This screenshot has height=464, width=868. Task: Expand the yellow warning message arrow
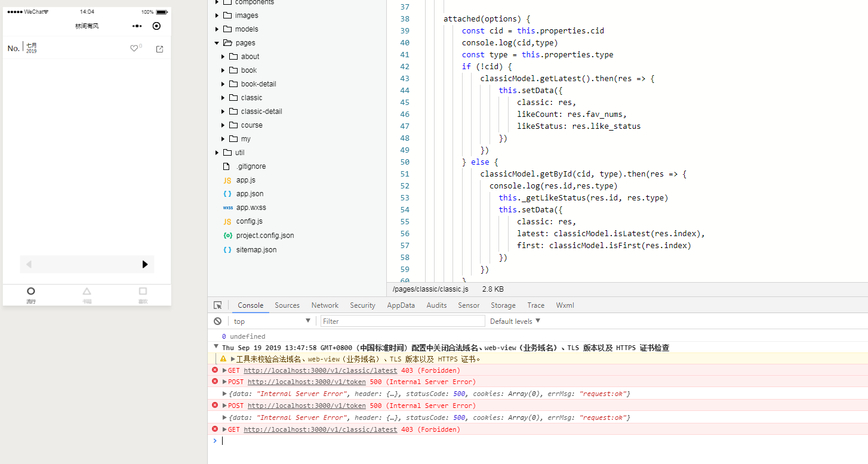233,359
